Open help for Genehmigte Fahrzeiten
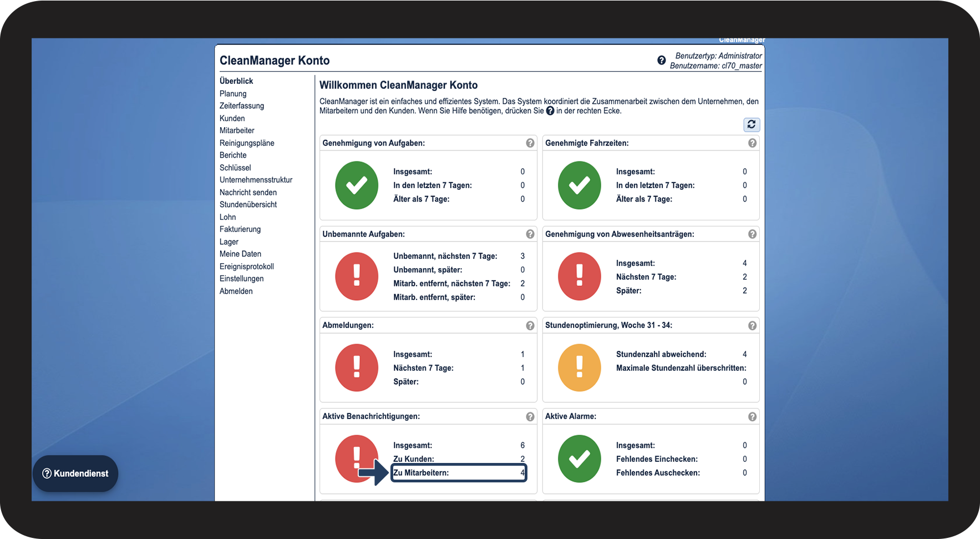Viewport: 980px width, 539px height. pos(752,143)
